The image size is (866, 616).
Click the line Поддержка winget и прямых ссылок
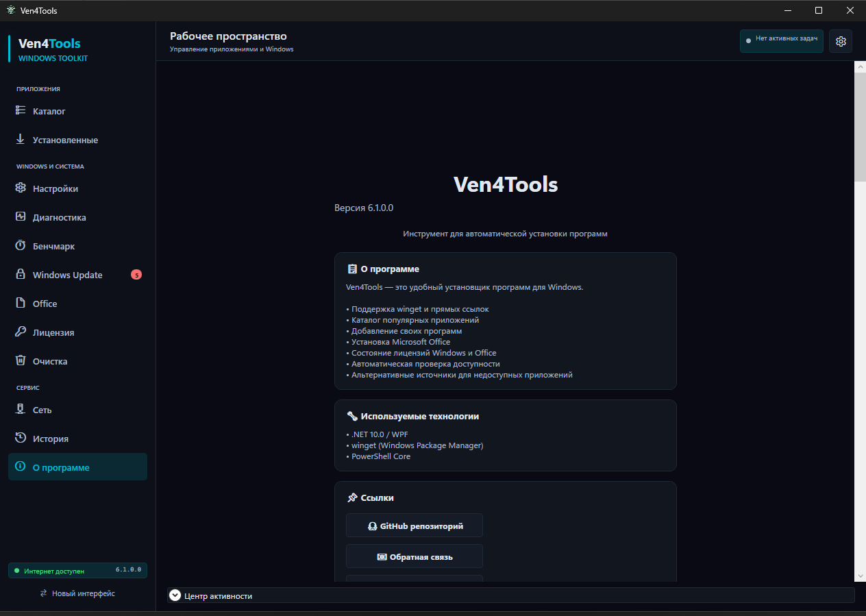[x=417, y=309]
